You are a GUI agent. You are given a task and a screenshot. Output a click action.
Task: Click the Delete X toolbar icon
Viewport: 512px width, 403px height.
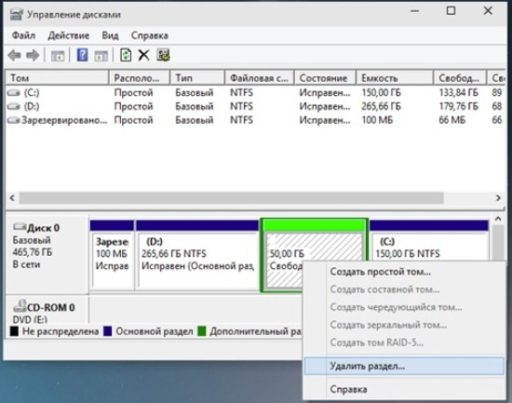tap(144, 55)
